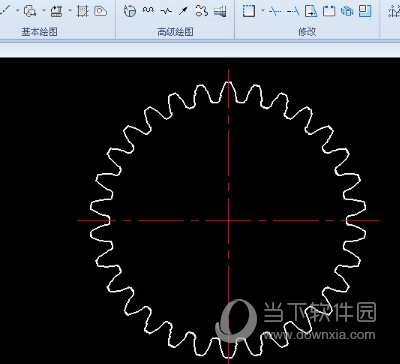Select the break line zigzag tool
Screen dimensions: 400x364
point(166,11)
